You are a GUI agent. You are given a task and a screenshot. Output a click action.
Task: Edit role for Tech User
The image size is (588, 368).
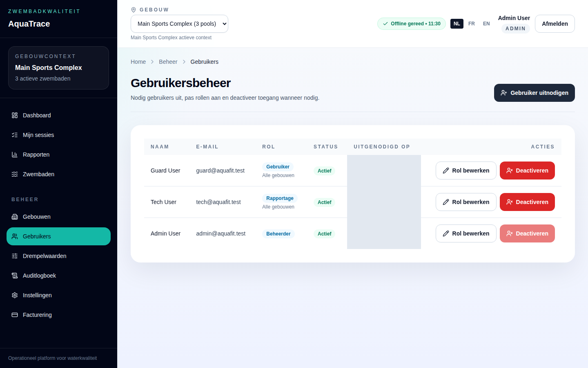click(x=466, y=202)
